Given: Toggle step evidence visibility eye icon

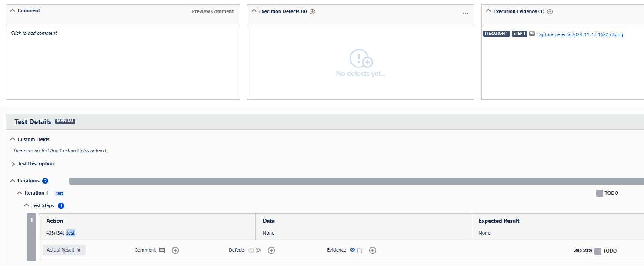Looking at the screenshot, I should (352, 250).
